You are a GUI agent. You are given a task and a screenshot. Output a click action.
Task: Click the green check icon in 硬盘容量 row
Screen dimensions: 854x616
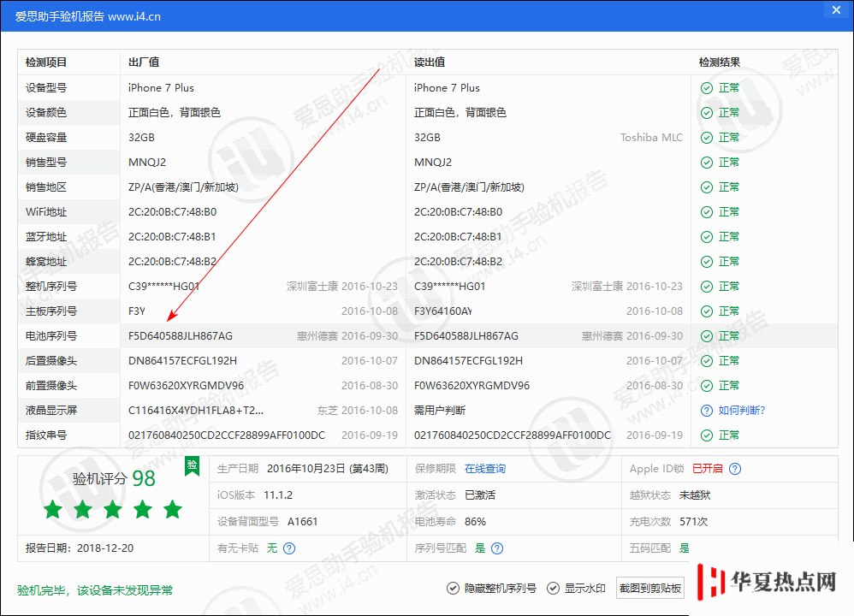pyautogui.click(x=707, y=138)
